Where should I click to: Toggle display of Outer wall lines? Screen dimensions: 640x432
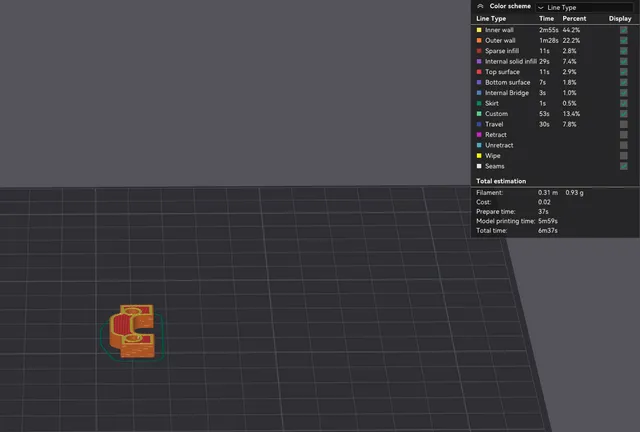(x=623, y=40)
